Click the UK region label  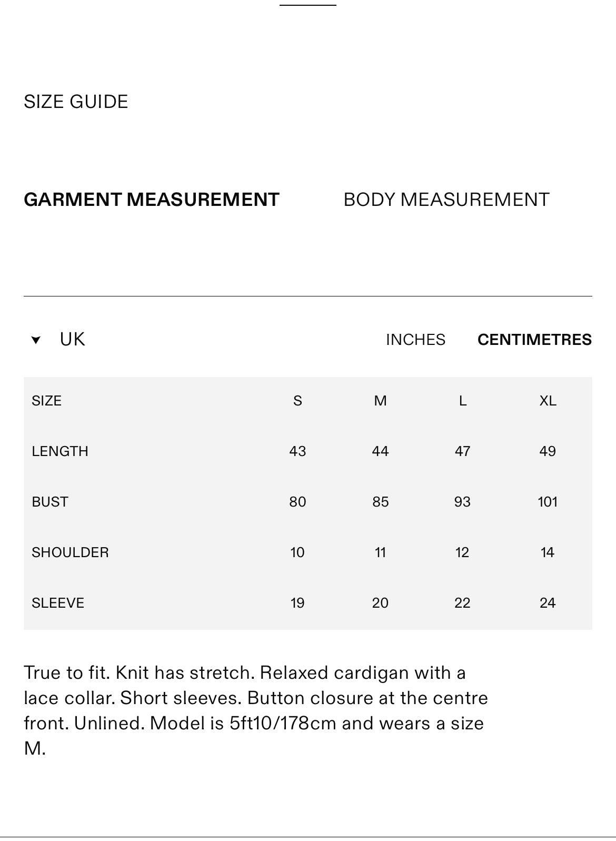(72, 340)
